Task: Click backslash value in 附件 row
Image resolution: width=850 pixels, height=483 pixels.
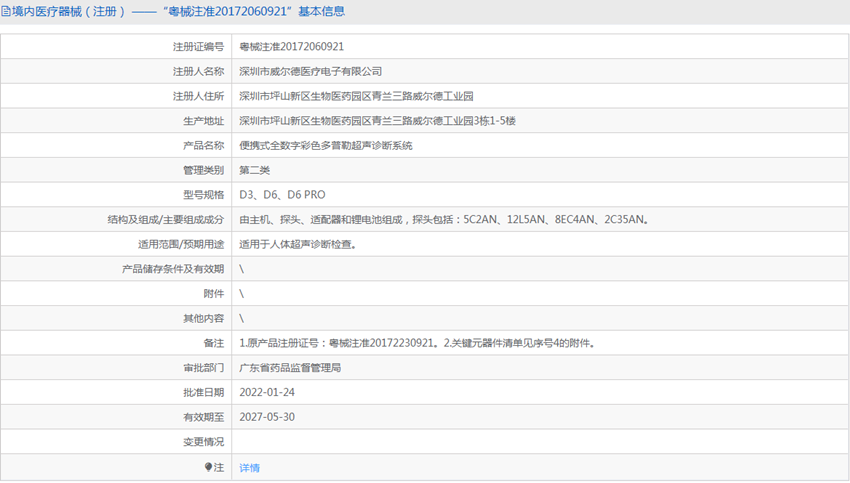Action: (242, 294)
